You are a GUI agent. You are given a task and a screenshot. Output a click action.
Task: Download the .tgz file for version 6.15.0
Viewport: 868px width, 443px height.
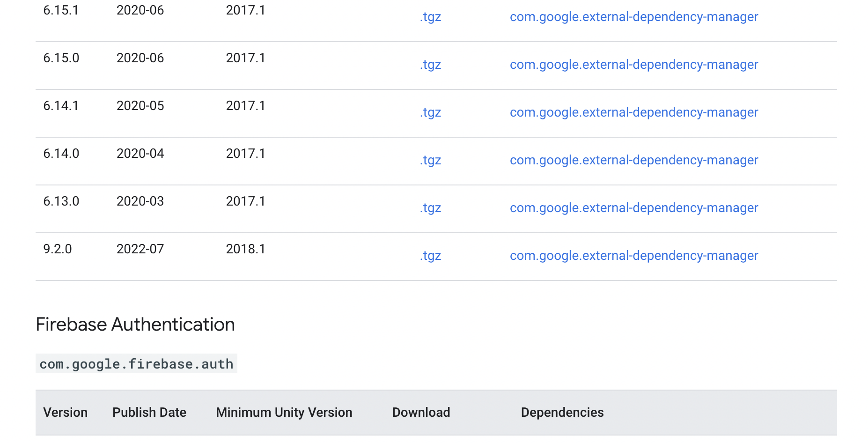click(430, 65)
